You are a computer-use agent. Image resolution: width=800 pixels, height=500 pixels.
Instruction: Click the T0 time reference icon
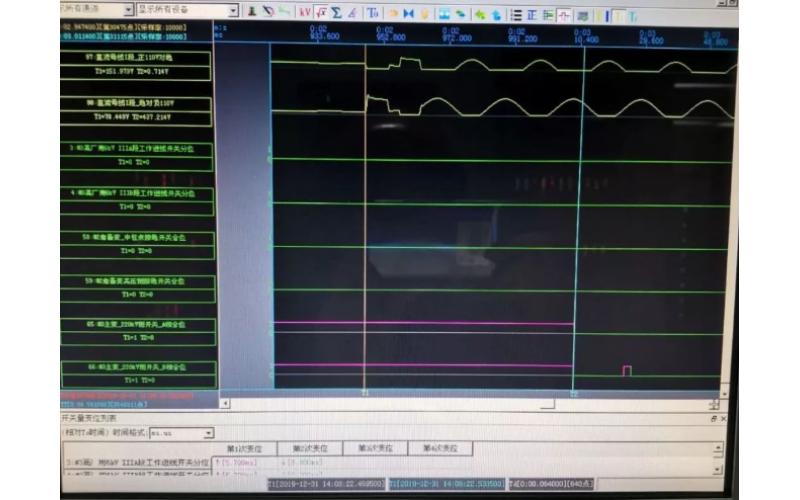pos(373,12)
